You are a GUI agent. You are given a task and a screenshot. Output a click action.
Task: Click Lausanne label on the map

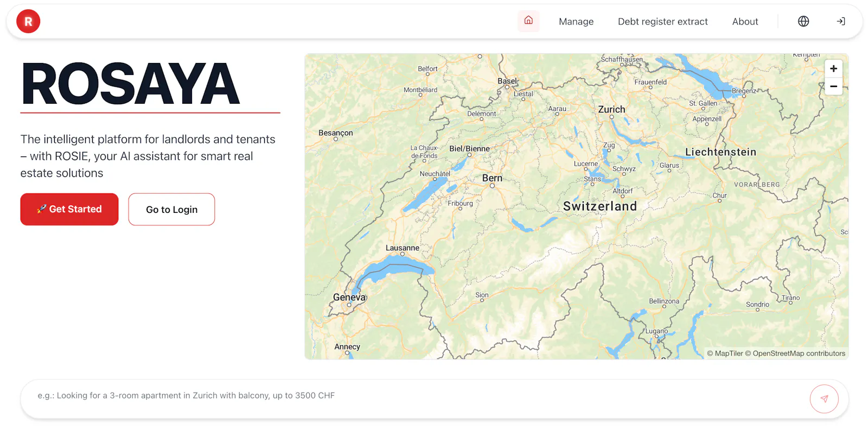[x=403, y=248]
